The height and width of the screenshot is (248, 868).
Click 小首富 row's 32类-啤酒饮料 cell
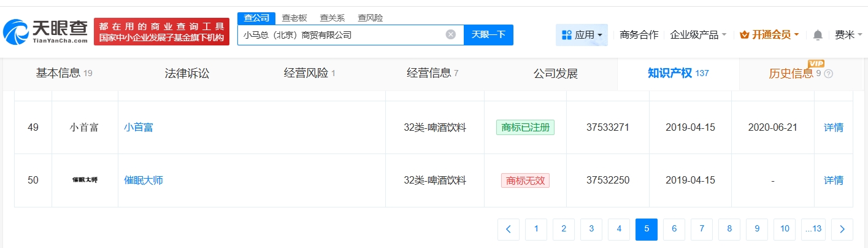click(x=435, y=128)
